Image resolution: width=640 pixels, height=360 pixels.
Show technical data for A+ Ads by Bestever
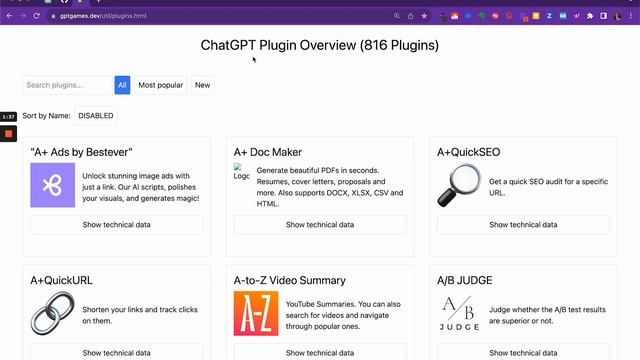pos(116,224)
